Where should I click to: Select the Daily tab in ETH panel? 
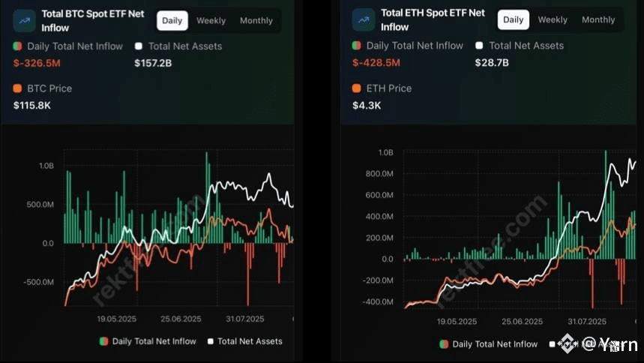pyautogui.click(x=514, y=19)
